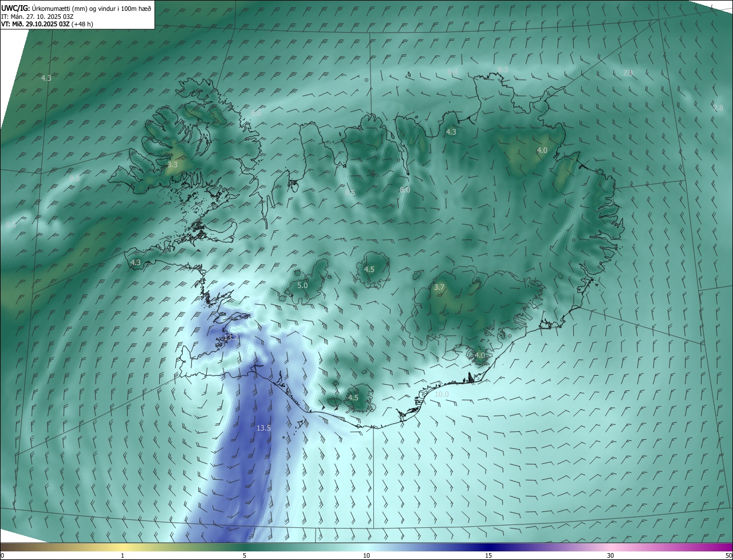Click the 7.8 value label on the map
Image resolution: width=733 pixels, height=560 pixels.
(718, 108)
